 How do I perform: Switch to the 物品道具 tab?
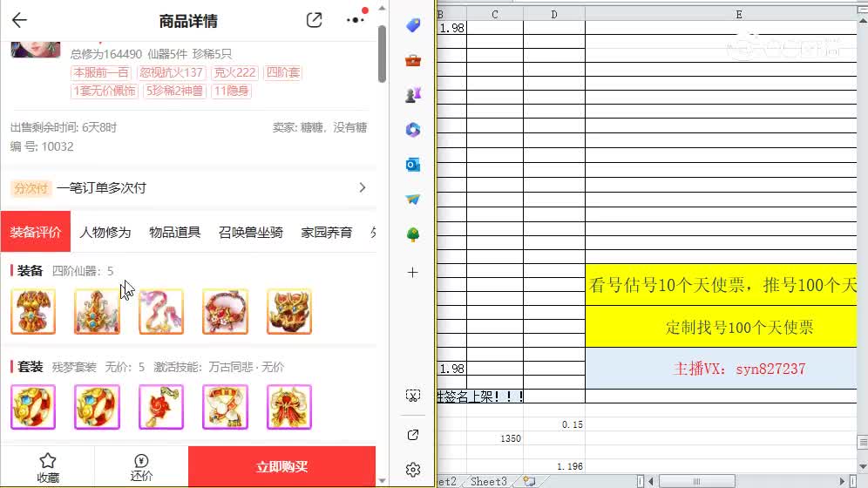(x=175, y=232)
